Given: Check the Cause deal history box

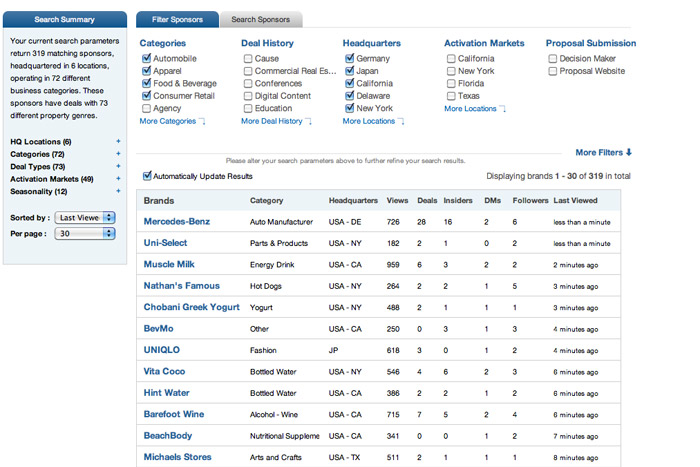Looking at the screenshot, I should pyautogui.click(x=248, y=58).
